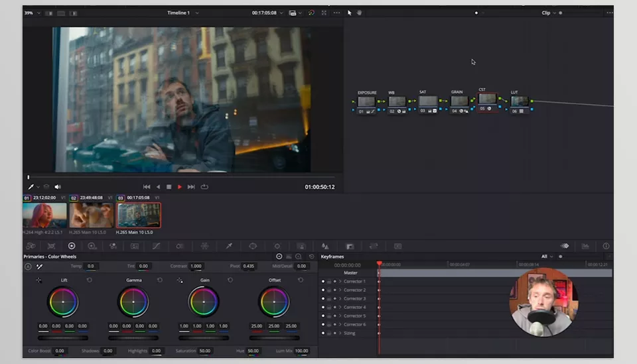Reset the Lift color wheel

click(x=90, y=280)
